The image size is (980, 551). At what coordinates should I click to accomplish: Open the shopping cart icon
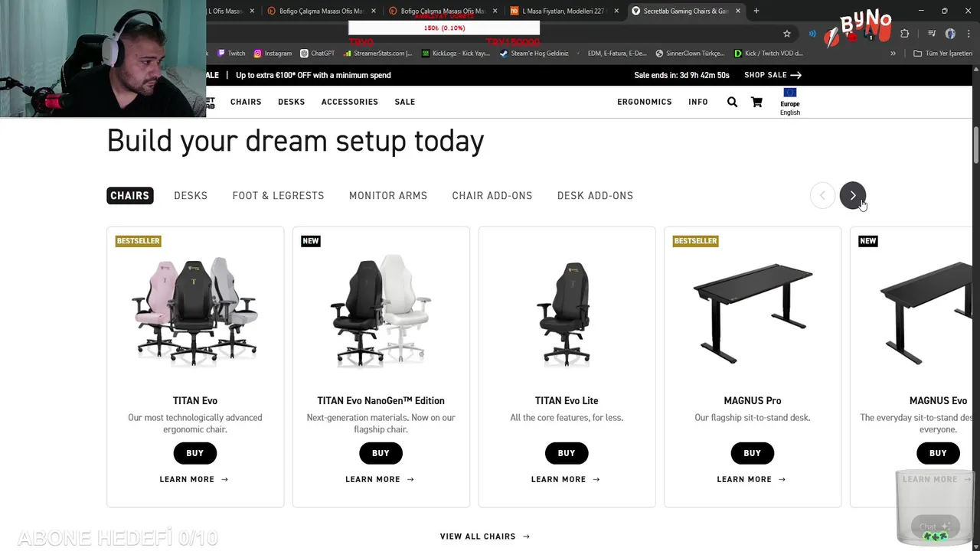[x=756, y=102]
